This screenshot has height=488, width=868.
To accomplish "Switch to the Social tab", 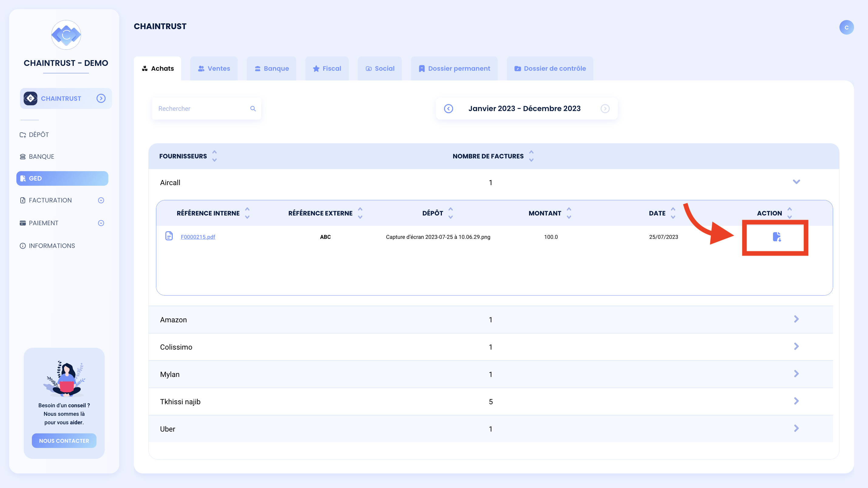I will (x=380, y=68).
